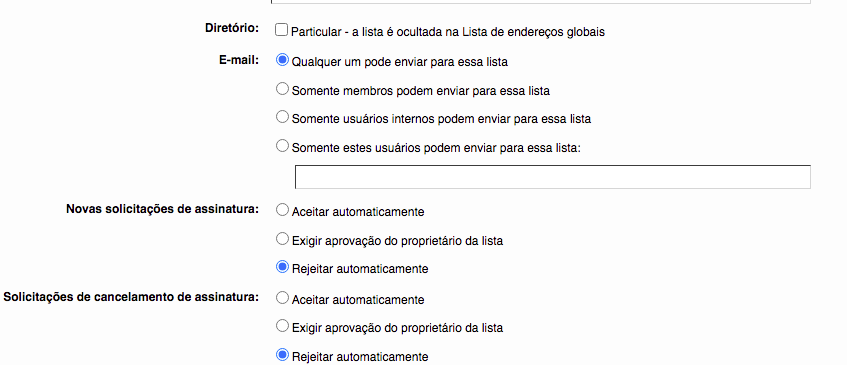Viewport: 847px width, 365px height.
Task: Accept cancellation requests automatically radio button
Action: (x=282, y=298)
